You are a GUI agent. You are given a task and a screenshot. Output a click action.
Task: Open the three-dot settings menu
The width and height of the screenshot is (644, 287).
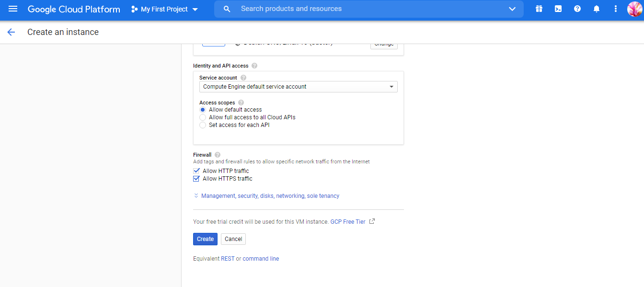click(616, 9)
